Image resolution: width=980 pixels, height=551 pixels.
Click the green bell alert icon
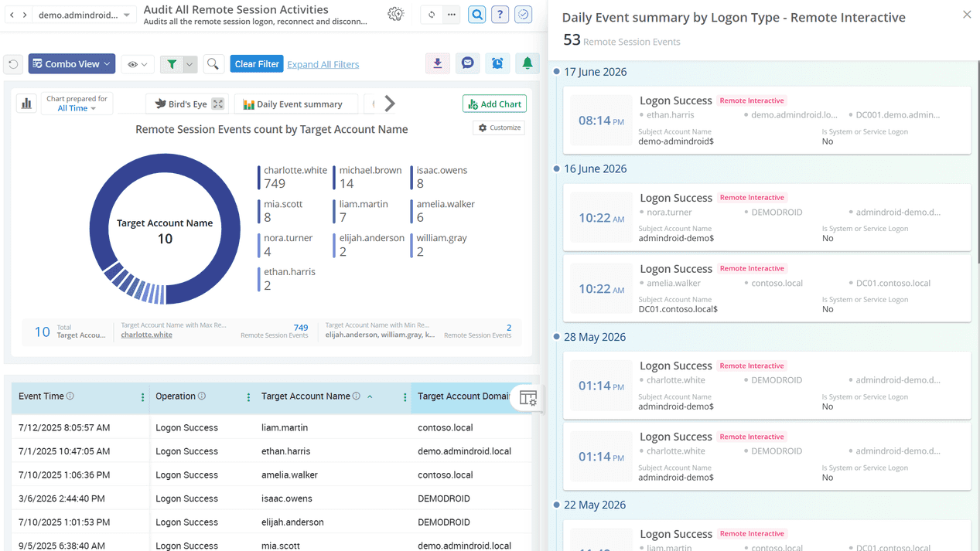click(528, 63)
